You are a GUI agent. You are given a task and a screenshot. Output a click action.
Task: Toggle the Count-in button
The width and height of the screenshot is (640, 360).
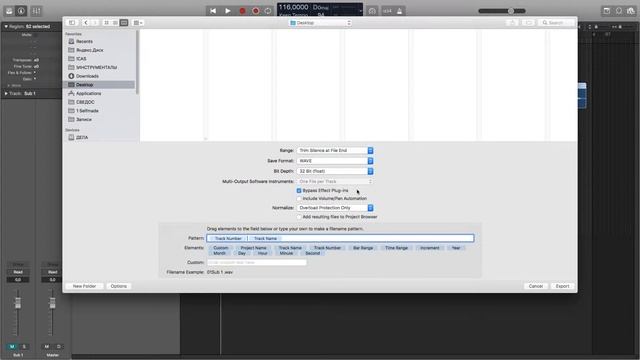pos(387,11)
